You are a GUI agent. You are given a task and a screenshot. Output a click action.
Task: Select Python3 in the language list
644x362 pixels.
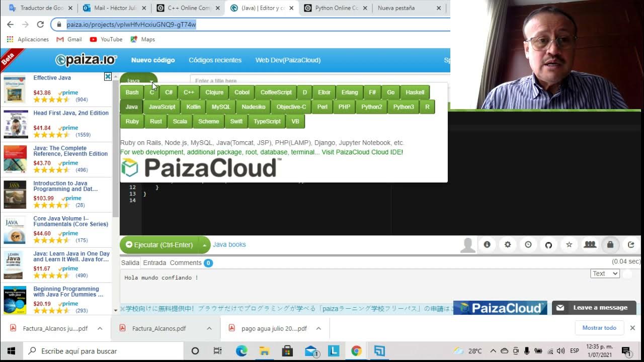click(404, 107)
